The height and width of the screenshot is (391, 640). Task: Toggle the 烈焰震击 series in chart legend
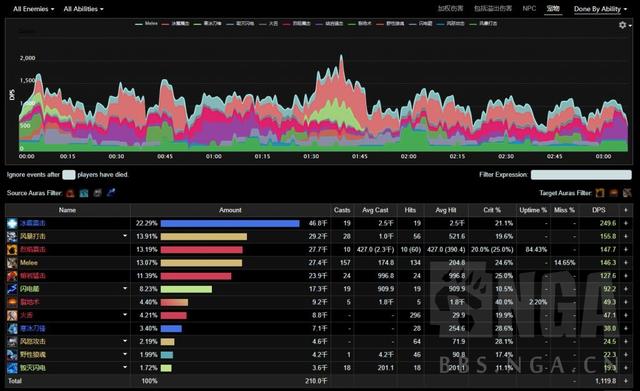click(x=297, y=24)
